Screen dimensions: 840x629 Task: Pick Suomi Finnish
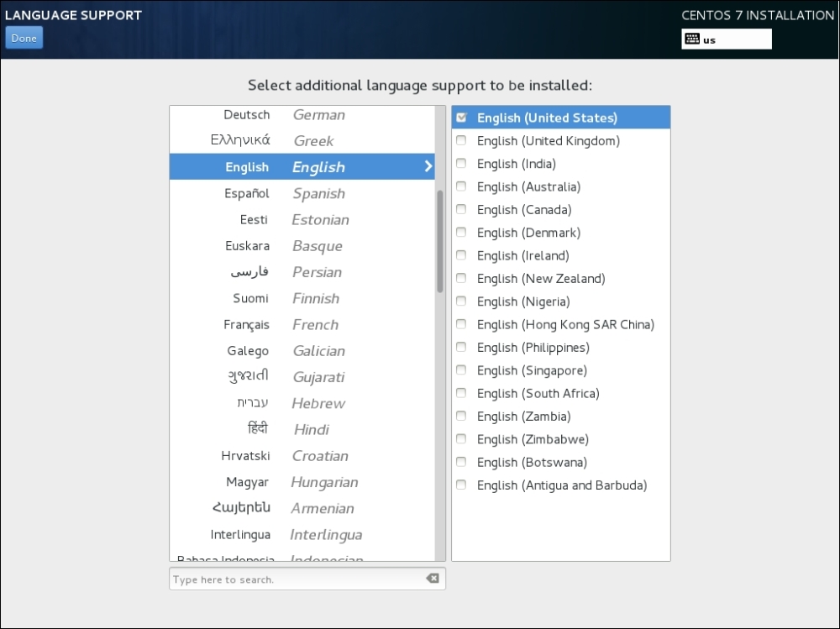point(302,298)
